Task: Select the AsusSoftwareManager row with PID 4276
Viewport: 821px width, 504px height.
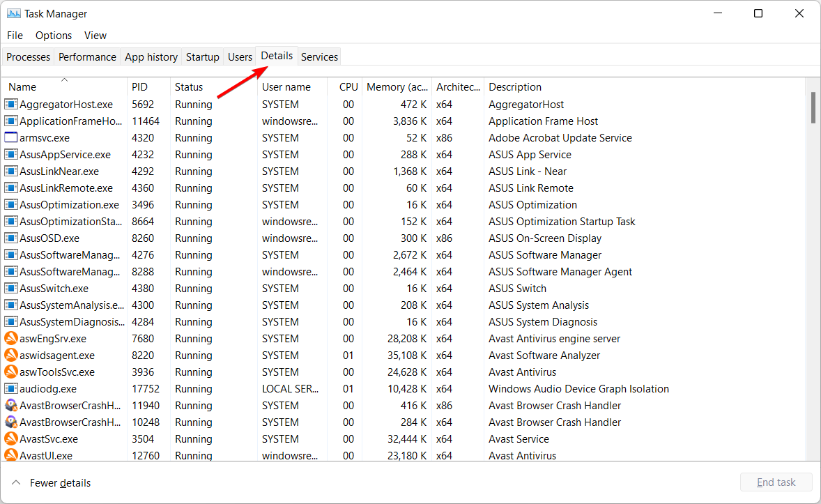Action: click(403, 255)
